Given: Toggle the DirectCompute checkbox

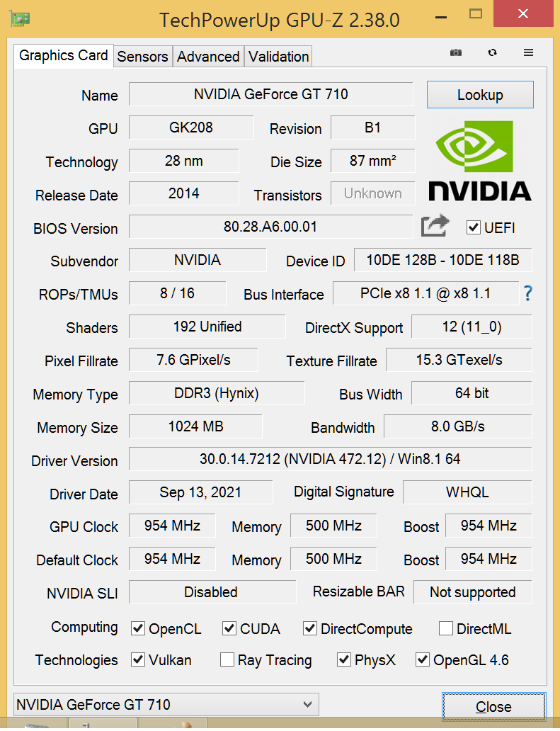Looking at the screenshot, I should click(310, 628).
